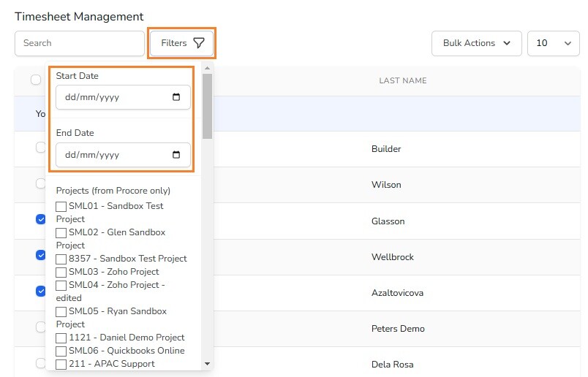
Task: Select the Dela Rosa last name cell
Action: [x=392, y=365]
